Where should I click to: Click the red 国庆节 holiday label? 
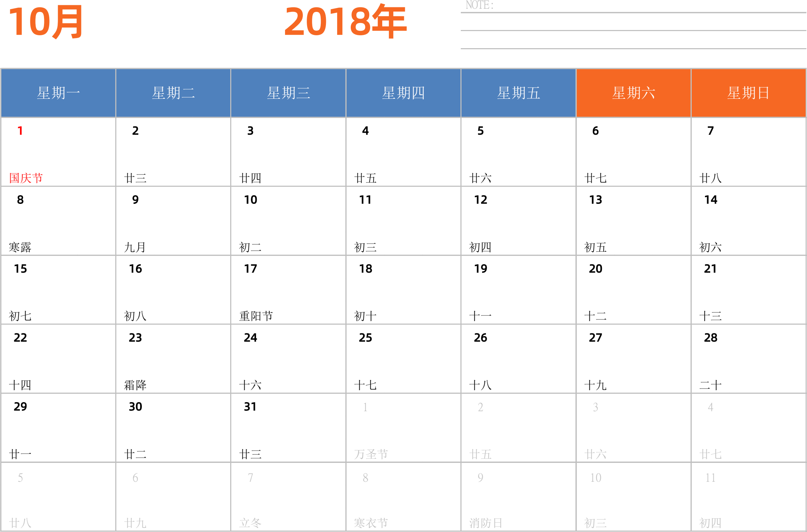coord(26,178)
